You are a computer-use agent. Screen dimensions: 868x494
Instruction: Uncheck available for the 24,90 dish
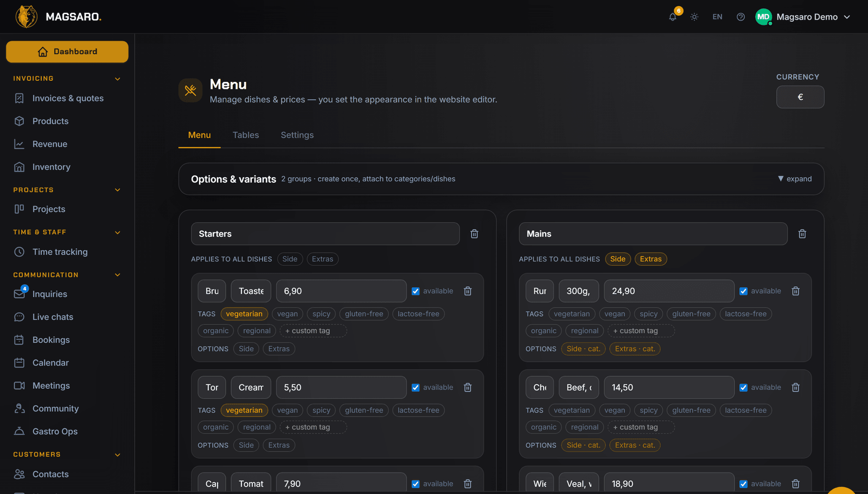[x=744, y=291]
